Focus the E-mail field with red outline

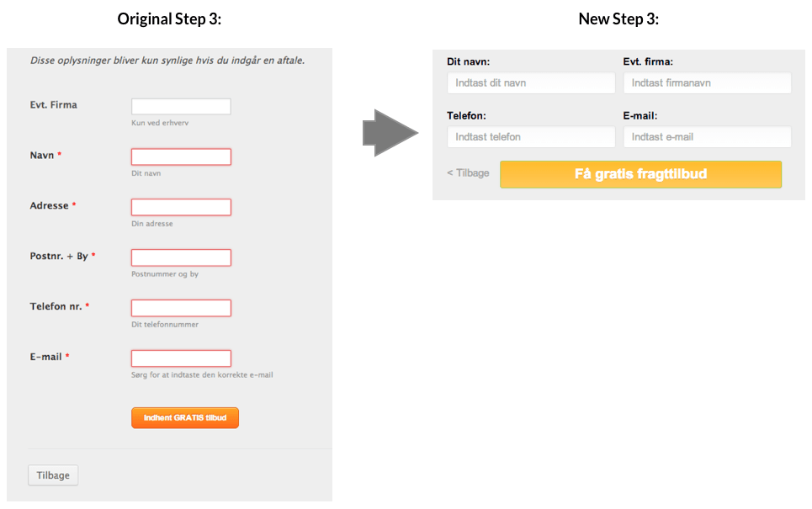pos(181,358)
